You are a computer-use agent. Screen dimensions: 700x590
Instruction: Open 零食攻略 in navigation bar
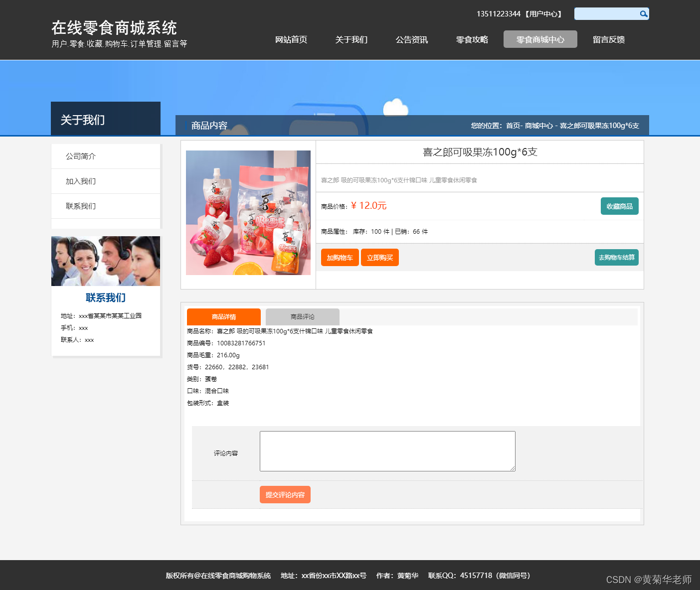click(x=472, y=39)
